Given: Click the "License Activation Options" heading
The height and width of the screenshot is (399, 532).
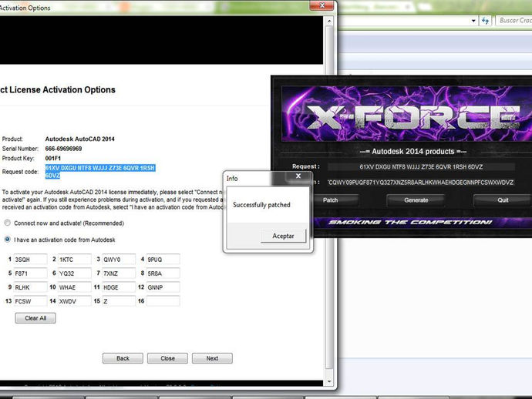Looking at the screenshot, I should [x=62, y=89].
